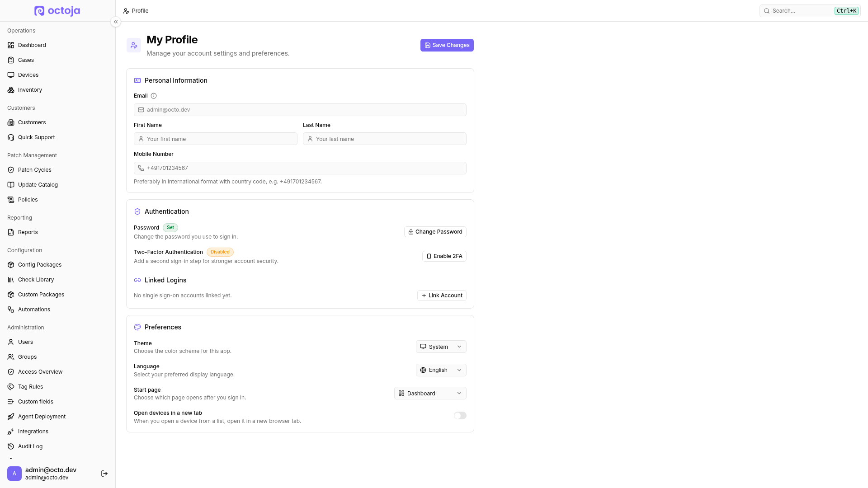
Task: Click the Automations icon in sidebar
Action: [11, 310]
